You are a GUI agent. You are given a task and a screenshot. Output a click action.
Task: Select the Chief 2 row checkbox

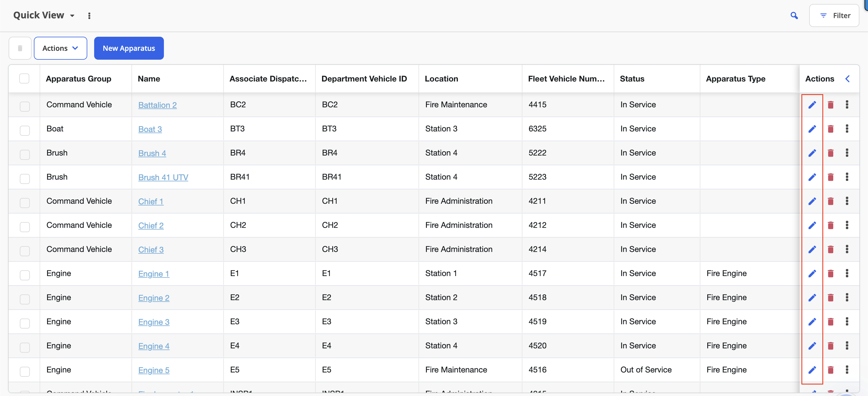click(x=25, y=227)
